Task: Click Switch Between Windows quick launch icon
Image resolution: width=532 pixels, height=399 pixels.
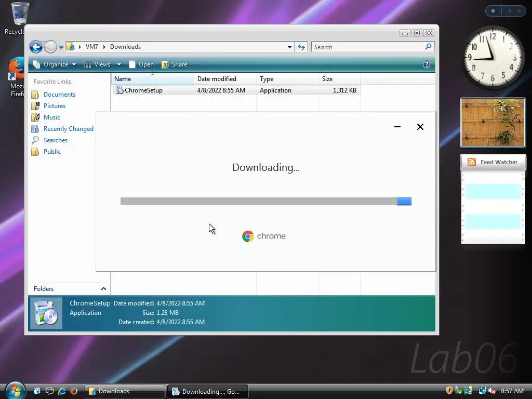Action: click(x=49, y=391)
